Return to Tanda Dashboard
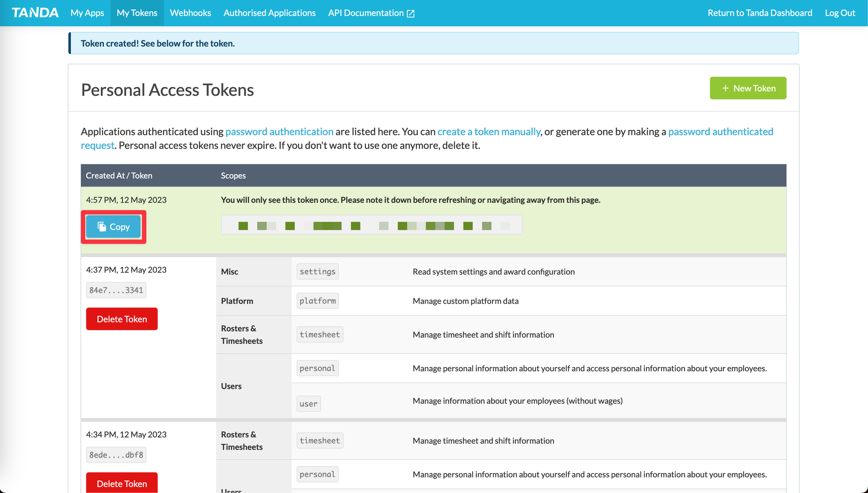Screen dimensions: 868x493 pos(759,13)
